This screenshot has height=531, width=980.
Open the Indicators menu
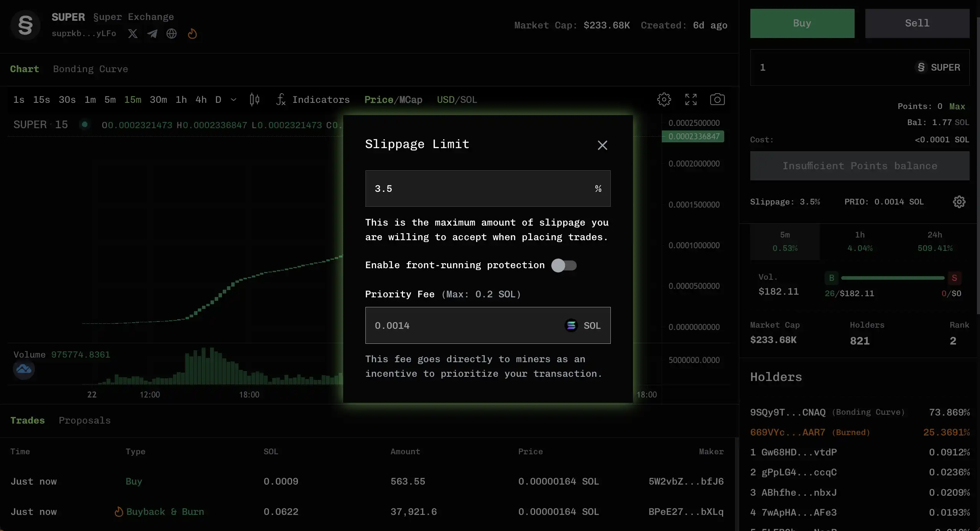point(313,100)
